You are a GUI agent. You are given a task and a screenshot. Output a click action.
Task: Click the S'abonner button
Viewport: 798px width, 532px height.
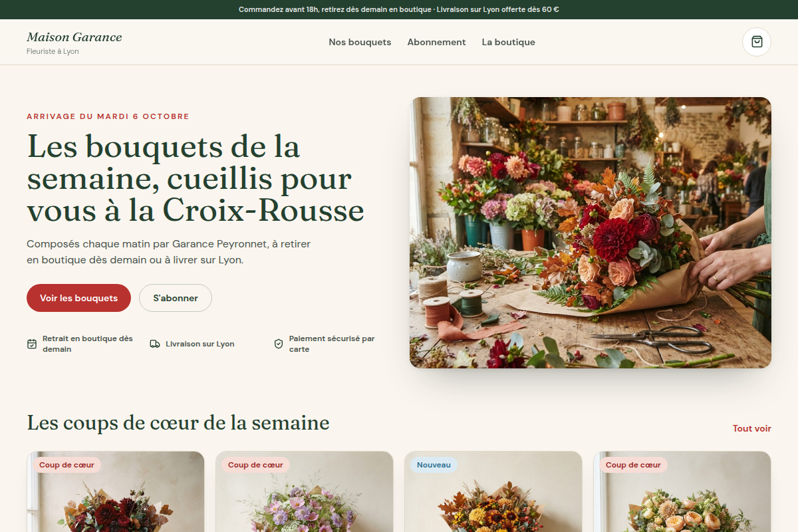pos(176,298)
